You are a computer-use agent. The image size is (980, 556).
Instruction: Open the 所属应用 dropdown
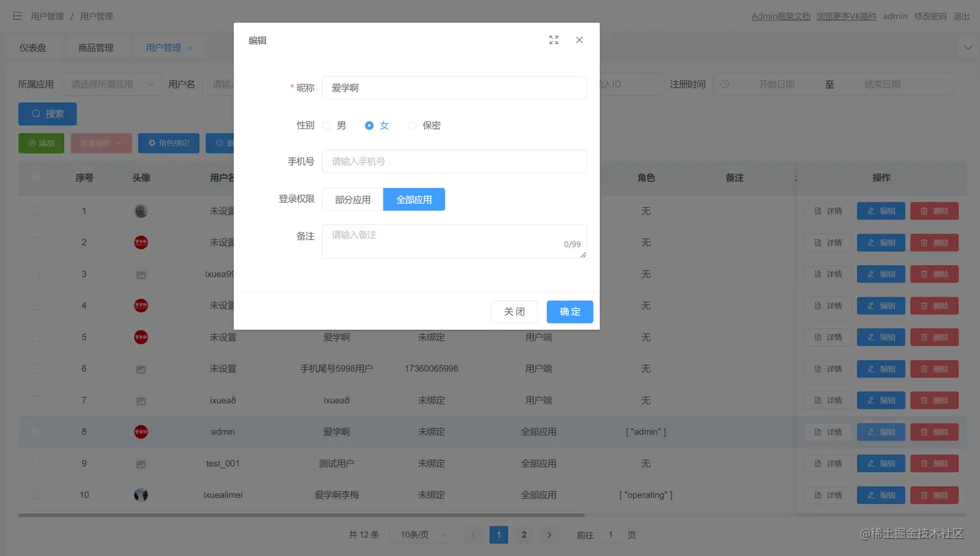click(x=111, y=84)
